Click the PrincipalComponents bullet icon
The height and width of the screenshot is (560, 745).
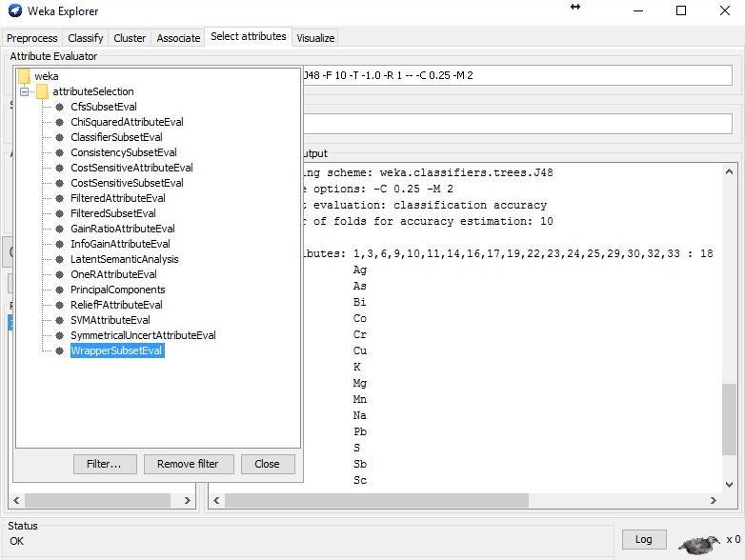pos(59,290)
